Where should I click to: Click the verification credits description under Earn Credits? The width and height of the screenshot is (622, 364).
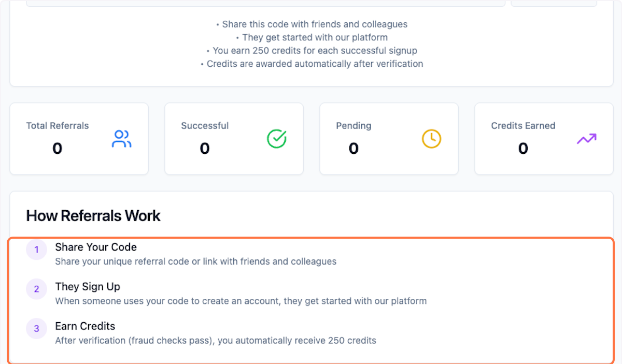216,341
